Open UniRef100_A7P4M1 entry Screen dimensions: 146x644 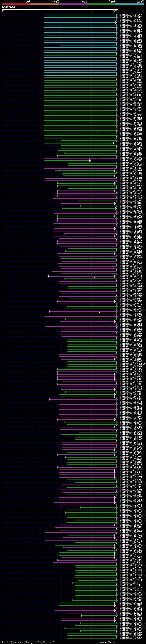click(131, 65)
